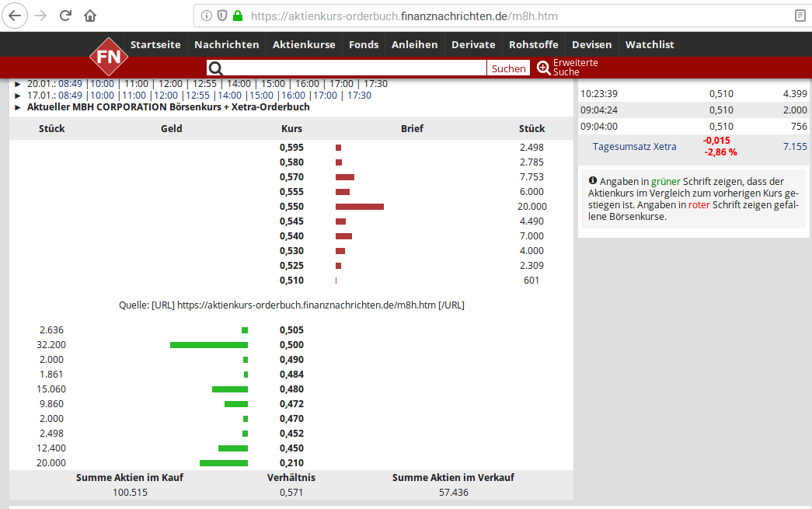Open the Startseite menu item
Screen dimensions: 812x509
point(155,44)
